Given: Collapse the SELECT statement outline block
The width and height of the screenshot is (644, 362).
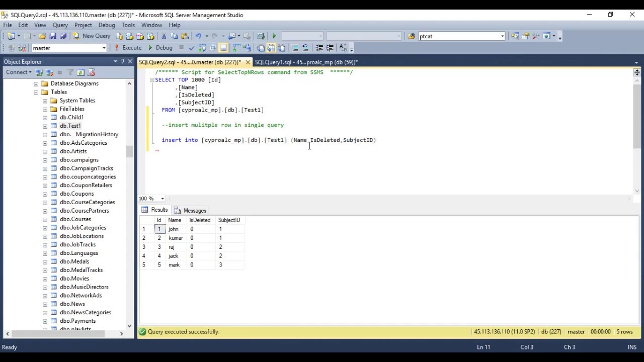Looking at the screenshot, I should click(151, 80).
